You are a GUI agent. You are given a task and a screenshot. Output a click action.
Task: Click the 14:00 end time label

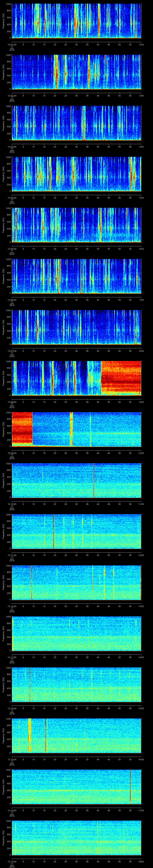141,657
